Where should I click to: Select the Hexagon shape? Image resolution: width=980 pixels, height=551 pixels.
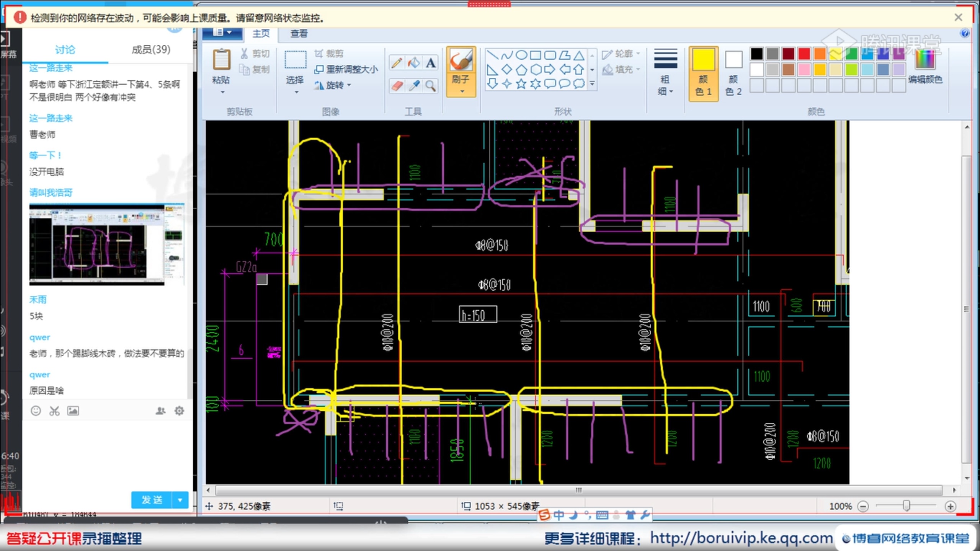[x=536, y=70]
